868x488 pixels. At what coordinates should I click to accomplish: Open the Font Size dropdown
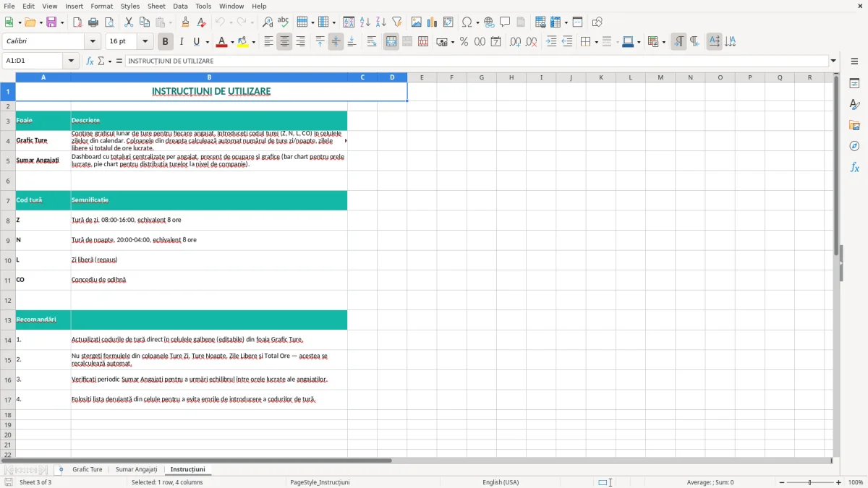pos(145,42)
